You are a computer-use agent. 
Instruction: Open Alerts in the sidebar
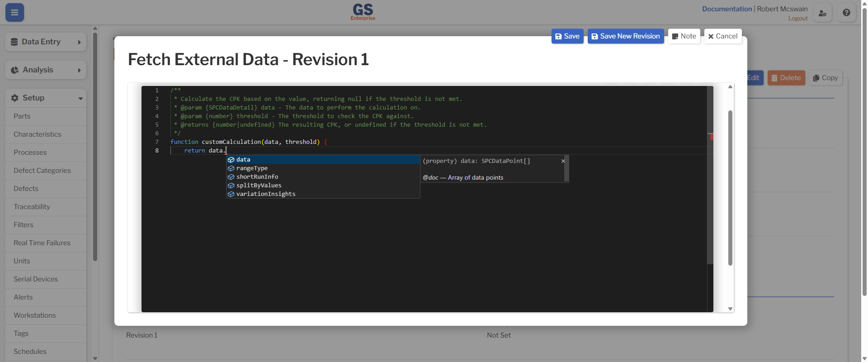[x=46, y=297]
